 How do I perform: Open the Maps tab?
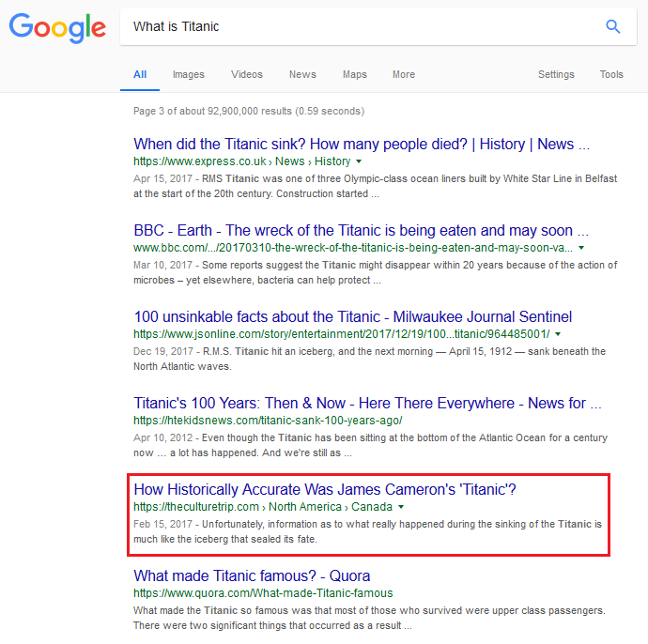pyautogui.click(x=355, y=74)
